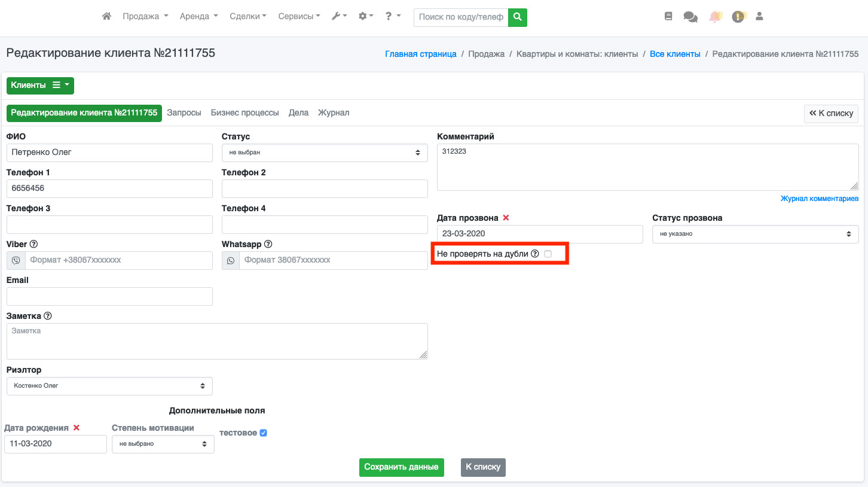Uncheck the тестовое checkbox
Viewport: 868px width, 487px height.
tap(264, 433)
